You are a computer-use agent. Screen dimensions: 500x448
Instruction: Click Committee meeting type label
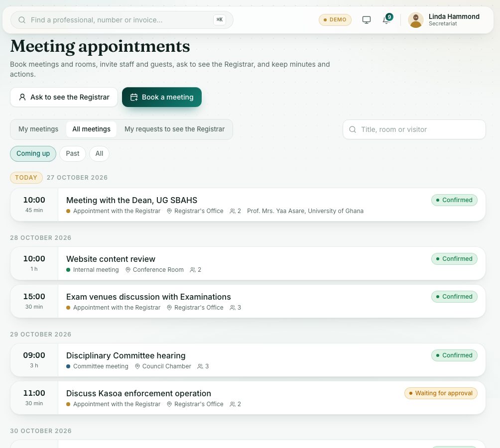(101, 366)
